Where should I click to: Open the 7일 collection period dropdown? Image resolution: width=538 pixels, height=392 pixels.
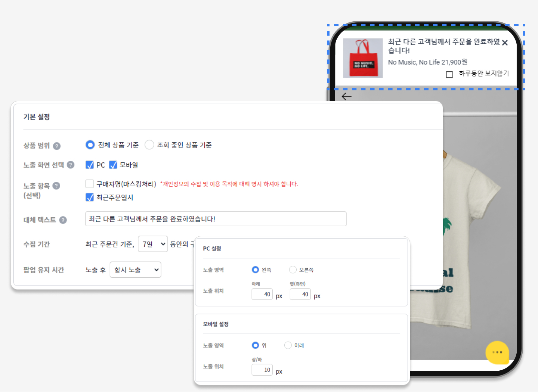pos(153,244)
